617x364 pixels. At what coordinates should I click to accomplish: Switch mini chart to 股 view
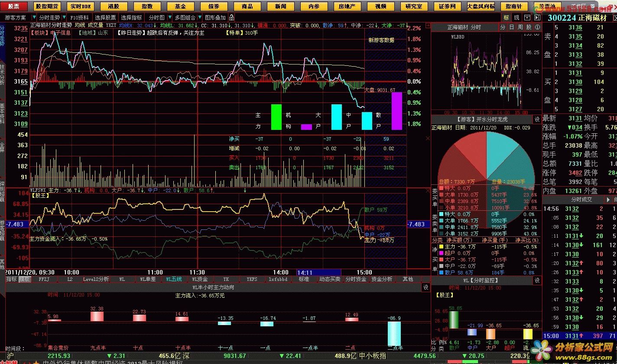tap(529, 27)
